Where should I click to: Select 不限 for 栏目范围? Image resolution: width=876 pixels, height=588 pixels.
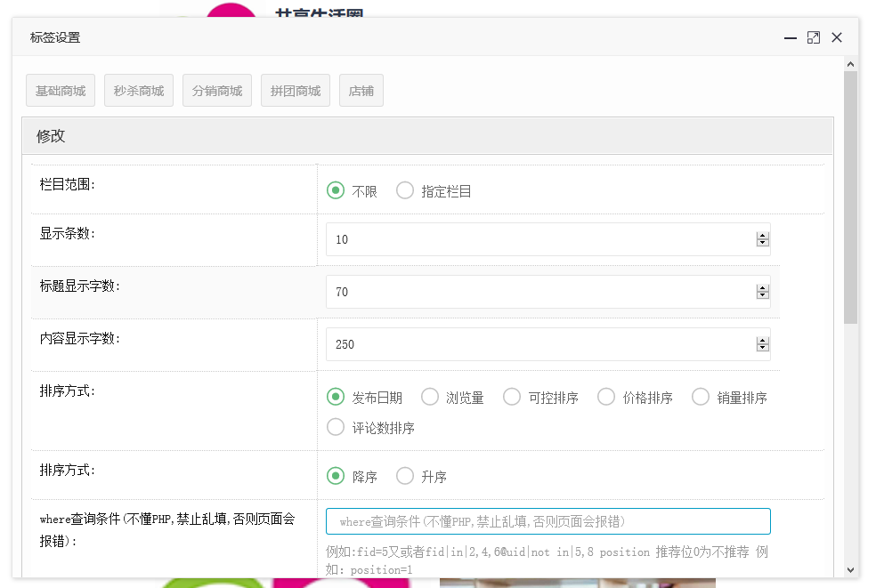point(336,190)
